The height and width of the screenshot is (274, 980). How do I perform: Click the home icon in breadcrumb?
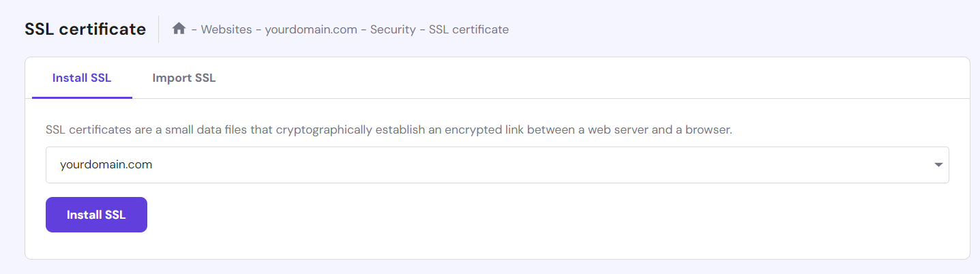coord(179,29)
